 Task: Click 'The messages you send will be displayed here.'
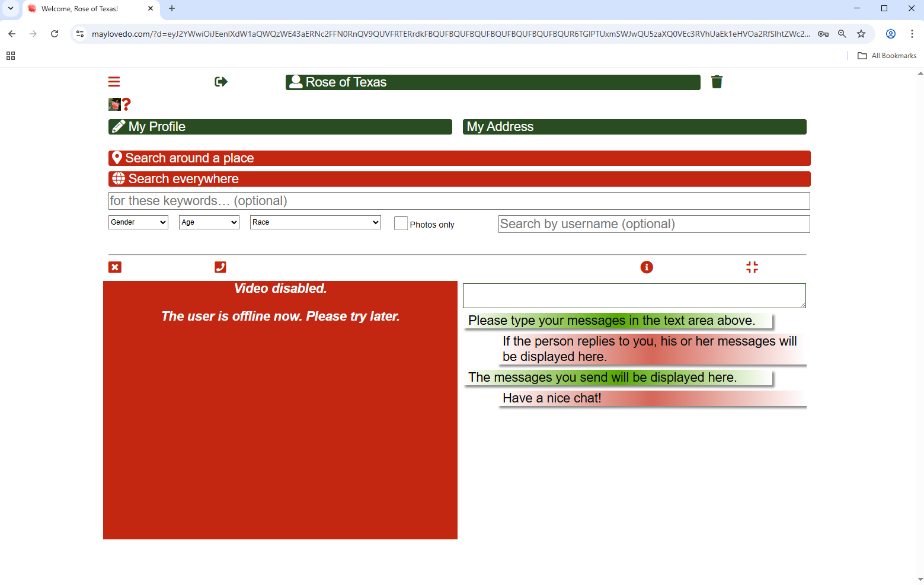[618, 378]
